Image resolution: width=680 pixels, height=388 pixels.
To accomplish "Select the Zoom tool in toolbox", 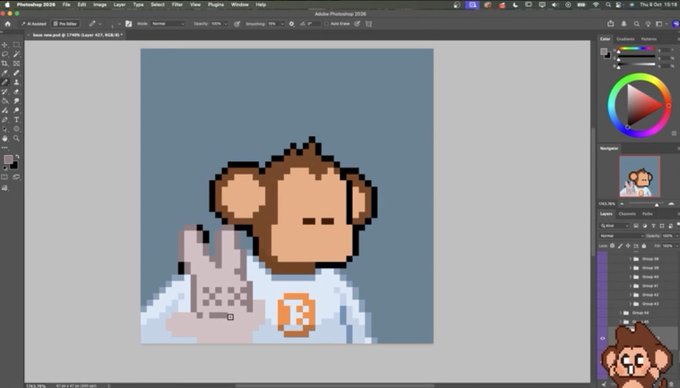I will [16, 138].
